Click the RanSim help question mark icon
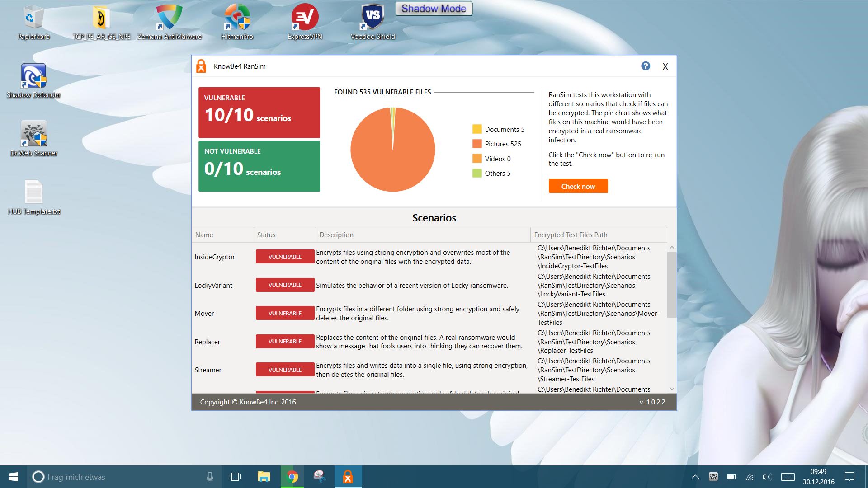This screenshot has width=868, height=488. click(646, 66)
